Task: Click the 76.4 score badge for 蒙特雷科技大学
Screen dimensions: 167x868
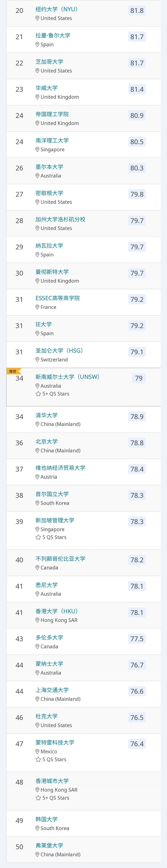Action: click(137, 743)
